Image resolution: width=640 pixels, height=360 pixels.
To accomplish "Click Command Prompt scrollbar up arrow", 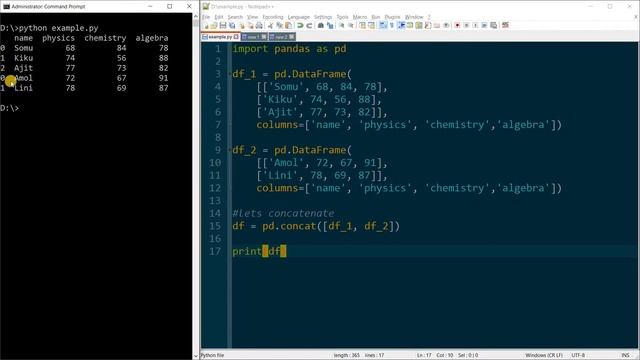I will (196, 16).
